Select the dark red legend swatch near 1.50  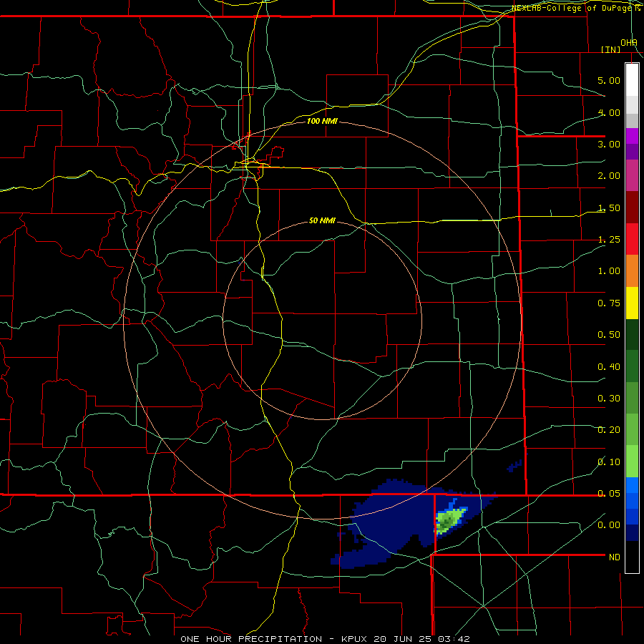(632, 208)
